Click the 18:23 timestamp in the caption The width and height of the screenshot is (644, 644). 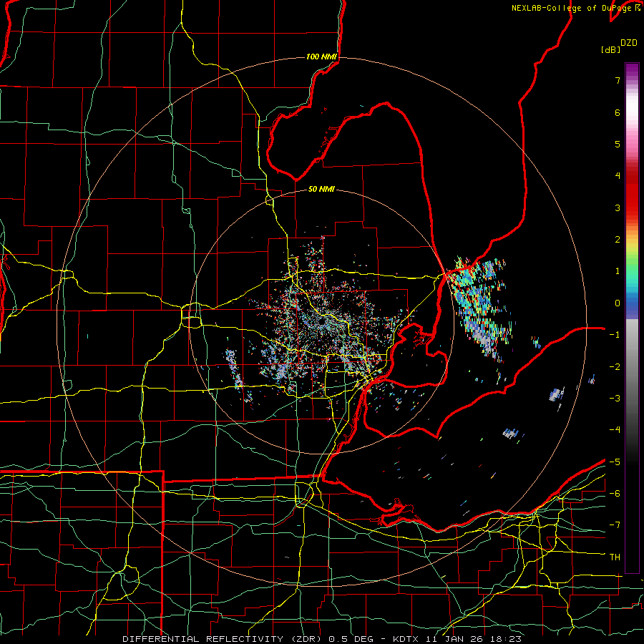506,639
